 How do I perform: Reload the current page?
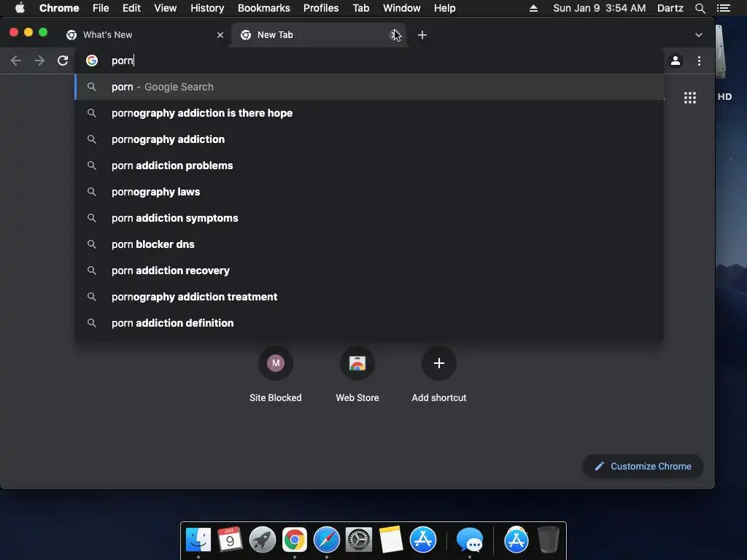point(63,61)
